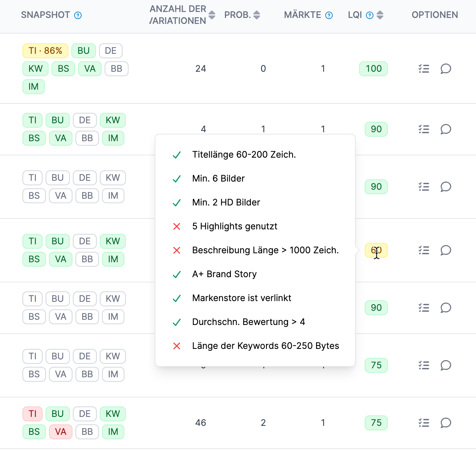Click the LQI help question mark icon
This screenshot has height=452, width=476.
click(370, 15)
